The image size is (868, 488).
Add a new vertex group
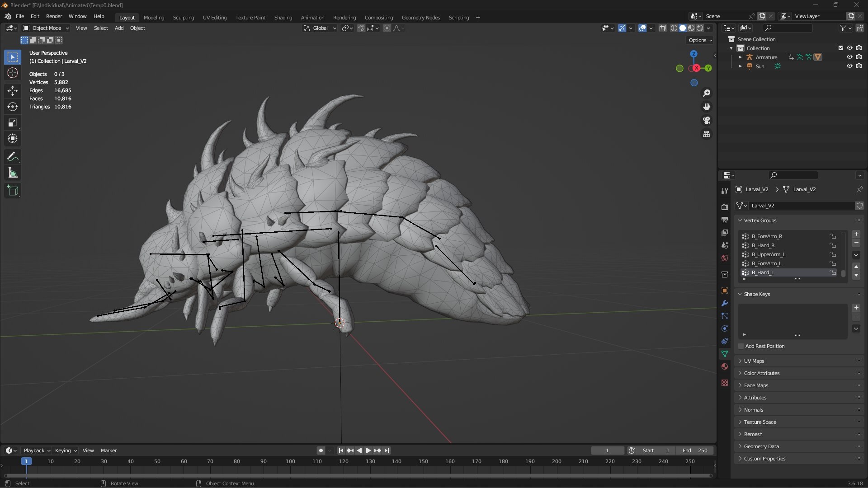(x=856, y=234)
